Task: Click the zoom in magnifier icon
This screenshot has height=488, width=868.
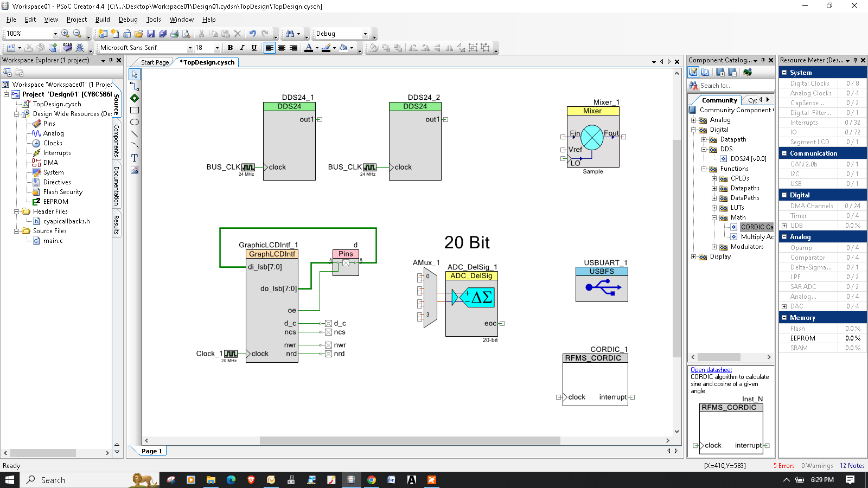Action: tap(65, 34)
